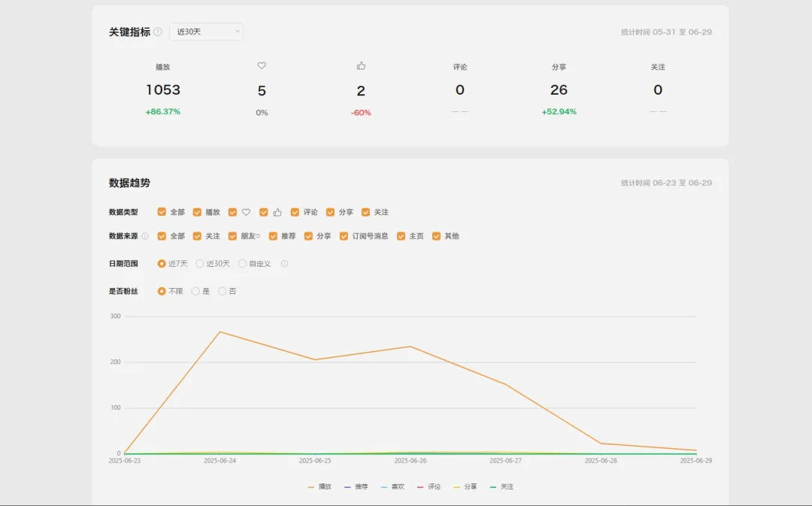Select the 近30天 date range radio
The width and height of the screenshot is (812, 506).
tap(200, 264)
